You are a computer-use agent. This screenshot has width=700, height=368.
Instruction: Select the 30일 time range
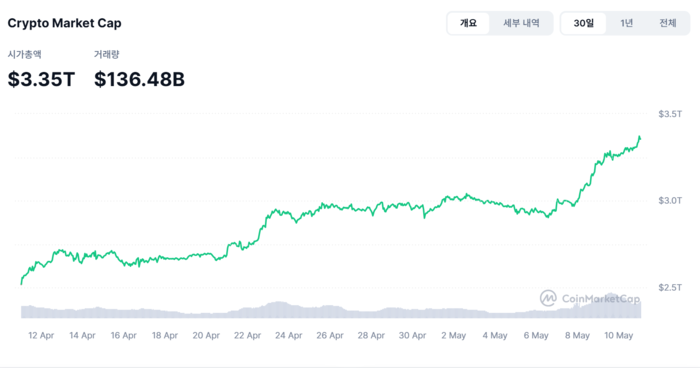point(583,23)
